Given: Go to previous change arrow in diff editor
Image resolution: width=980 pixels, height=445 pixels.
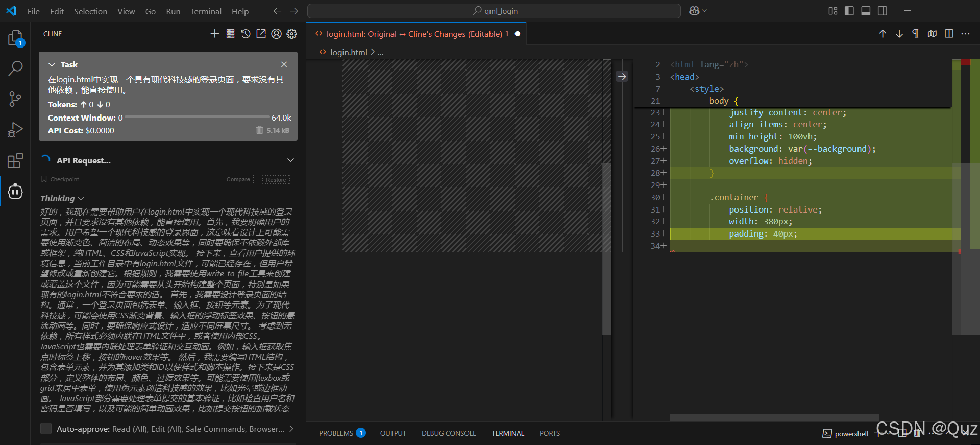Looking at the screenshot, I should pos(883,34).
